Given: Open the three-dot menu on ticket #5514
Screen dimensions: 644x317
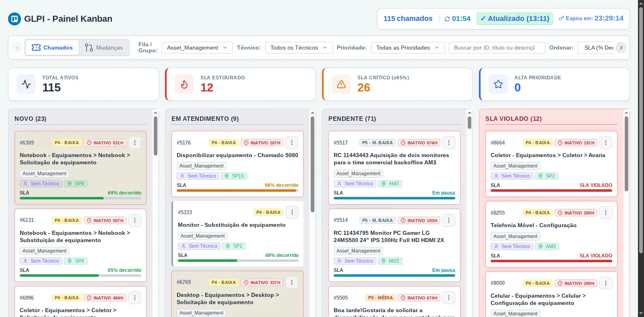Looking at the screenshot, I should tap(449, 220).
